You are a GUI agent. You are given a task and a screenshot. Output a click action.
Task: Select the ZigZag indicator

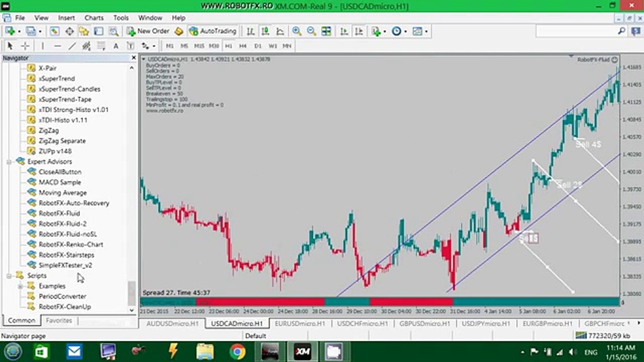click(x=48, y=130)
